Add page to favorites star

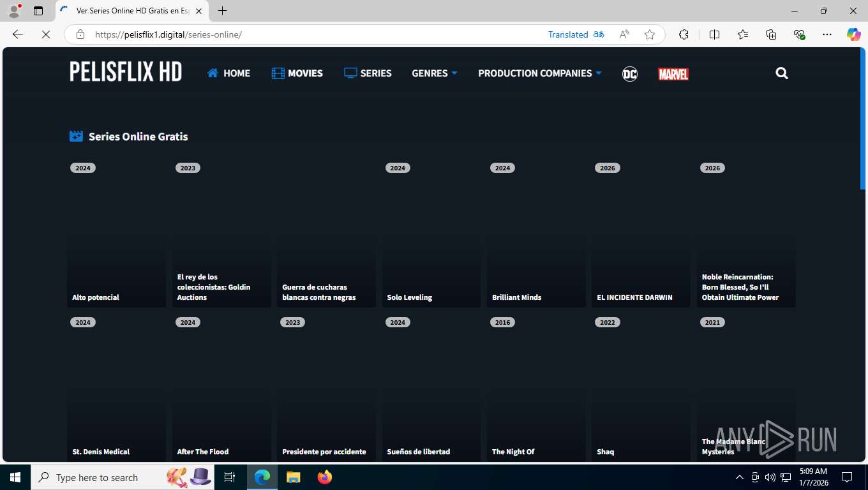[650, 34]
